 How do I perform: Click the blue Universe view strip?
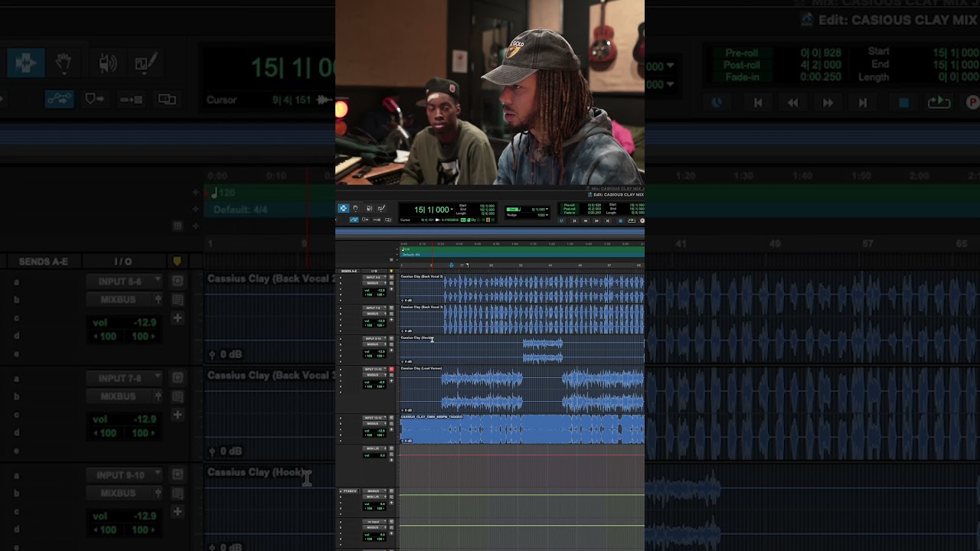point(490,232)
